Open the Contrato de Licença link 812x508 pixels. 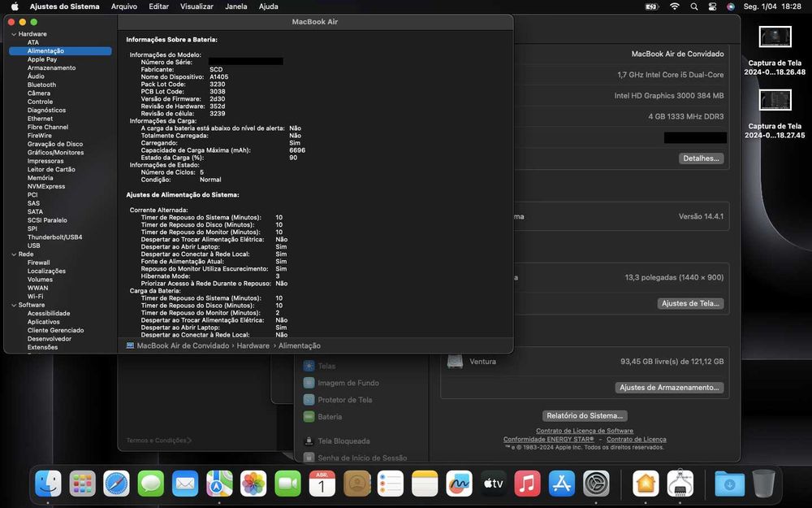[637, 439]
